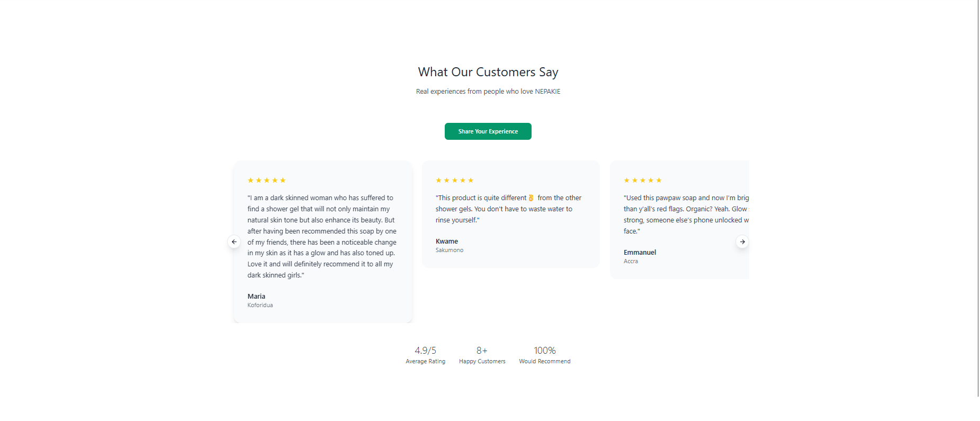Click the star rating on Kwame's review
This screenshot has height=421, width=980.
(454, 181)
